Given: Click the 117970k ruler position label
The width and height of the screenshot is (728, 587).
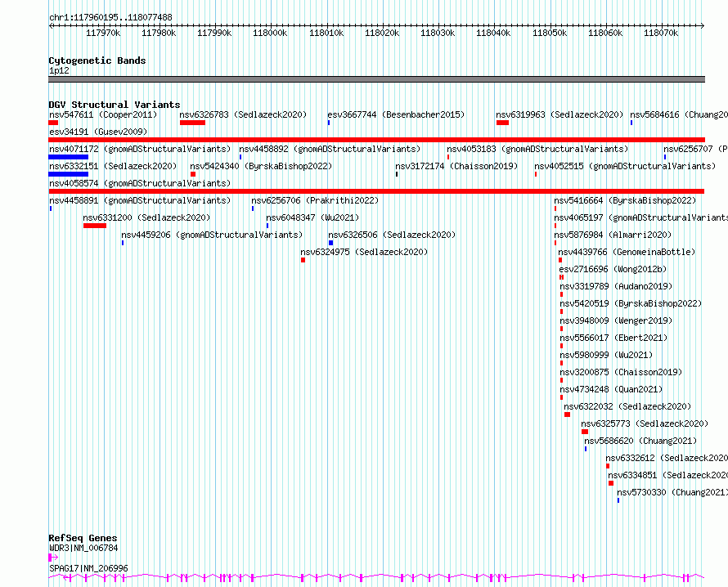Looking at the screenshot, I should 103,33.
